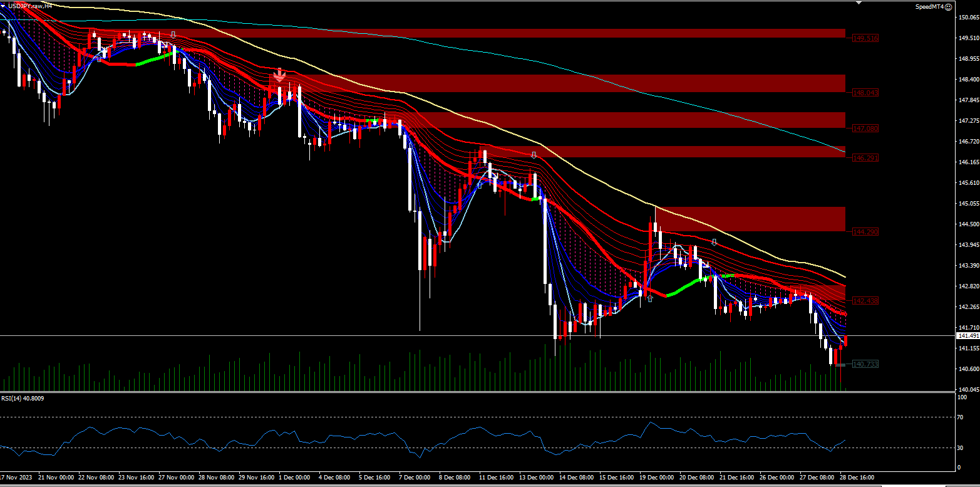Viewport: 980px width, 487px height.
Task: Select the up arrow signal near 19 Dec
Action: pyautogui.click(x=650, y=298)
